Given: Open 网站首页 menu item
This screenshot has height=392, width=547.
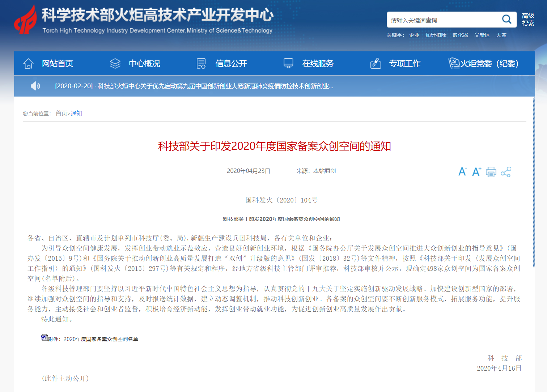Looking at the screenshot, I should [x=58, y=64].
